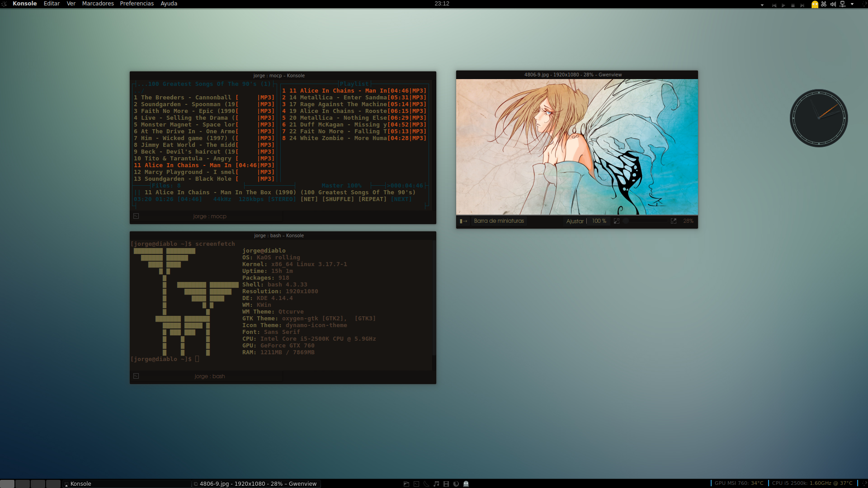
Task: Launch the round browser icon in bottom panel
Action: click(456, 484)
